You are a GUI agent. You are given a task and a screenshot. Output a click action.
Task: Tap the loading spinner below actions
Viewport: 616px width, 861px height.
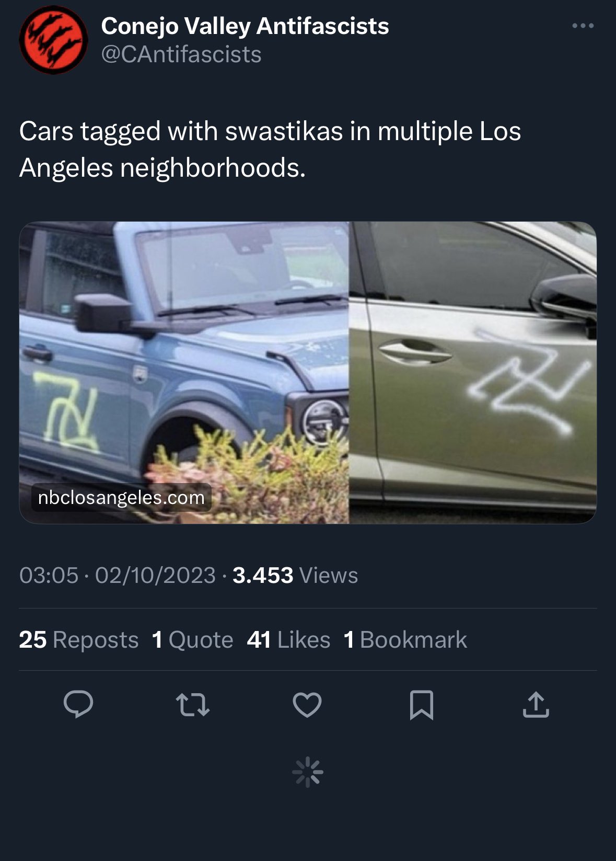308,772
